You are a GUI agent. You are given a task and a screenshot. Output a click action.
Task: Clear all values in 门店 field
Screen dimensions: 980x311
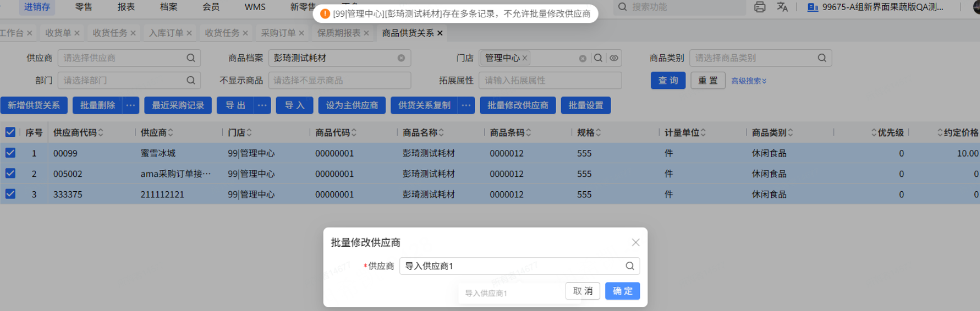point(582,58)
